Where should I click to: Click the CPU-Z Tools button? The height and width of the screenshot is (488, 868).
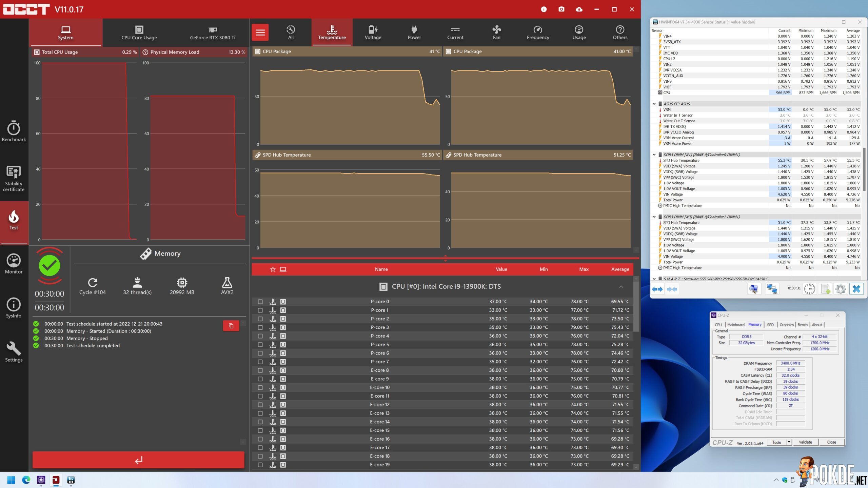776,442
